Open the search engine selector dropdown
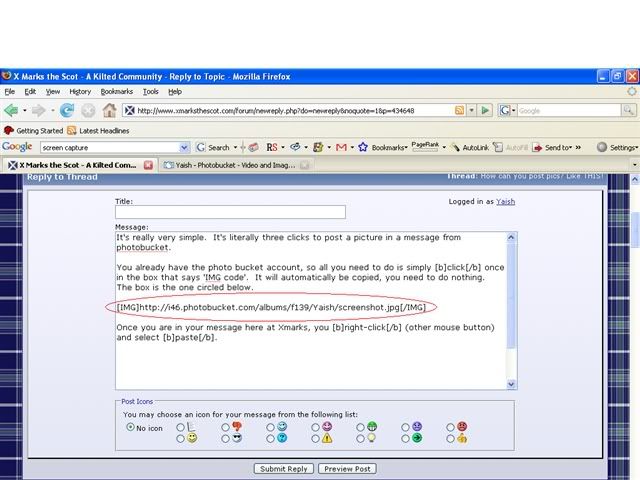 pyautogui.click(x=507, y=110)
